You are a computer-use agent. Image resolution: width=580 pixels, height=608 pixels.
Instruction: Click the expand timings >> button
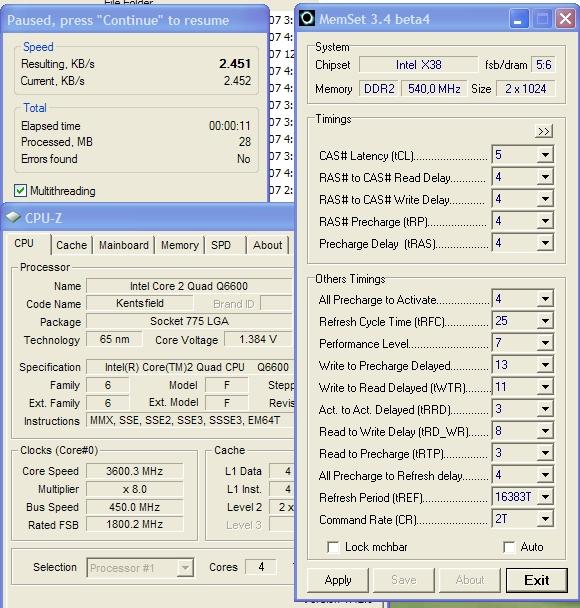[544, 131]
